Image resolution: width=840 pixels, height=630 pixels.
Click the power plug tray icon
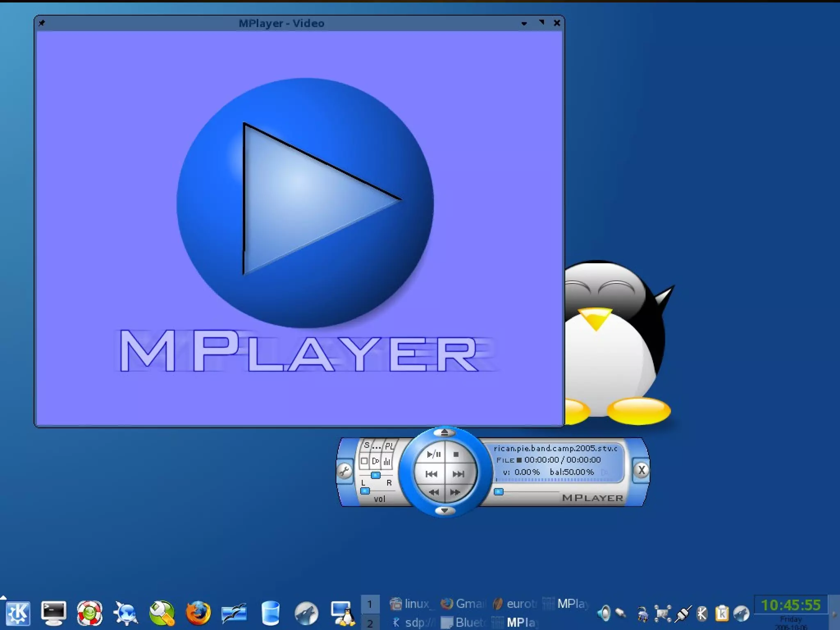[643, 614]
